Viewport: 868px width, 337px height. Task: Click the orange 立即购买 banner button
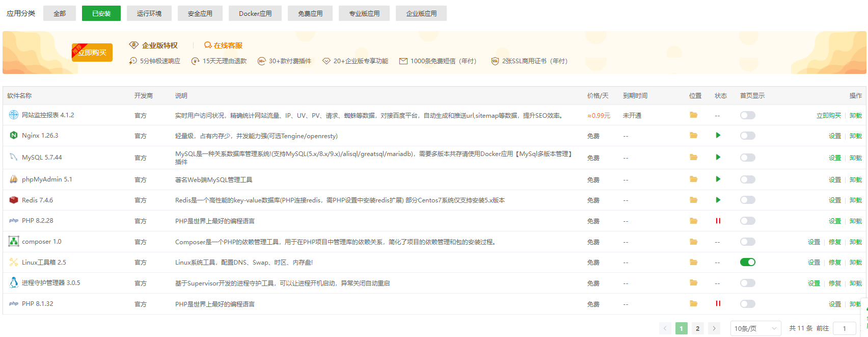[92, 53]
